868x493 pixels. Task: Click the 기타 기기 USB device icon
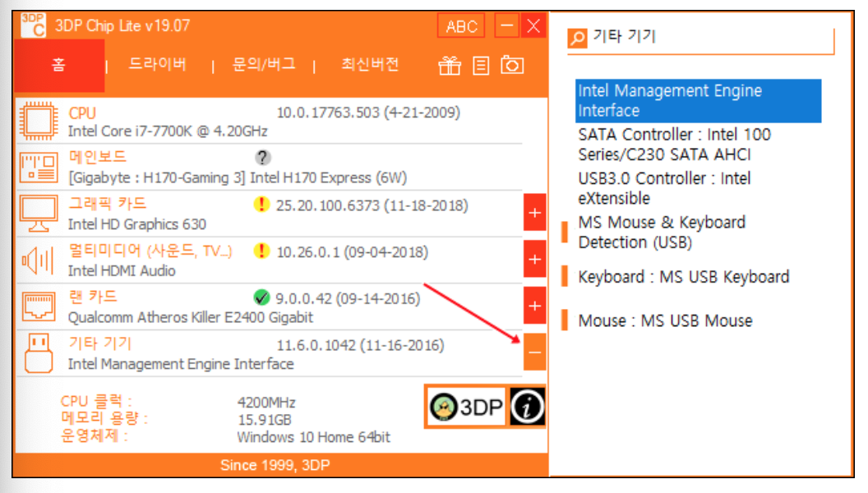pos(39,353)
